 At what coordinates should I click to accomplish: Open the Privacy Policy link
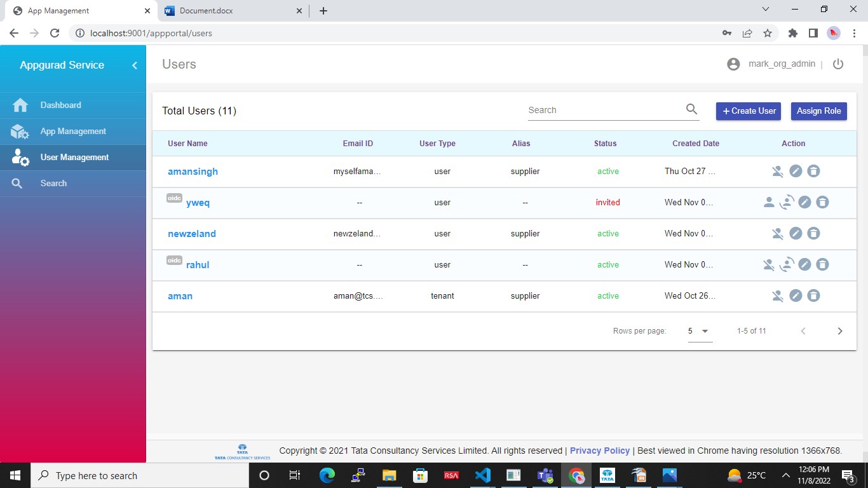coord(600,451)
